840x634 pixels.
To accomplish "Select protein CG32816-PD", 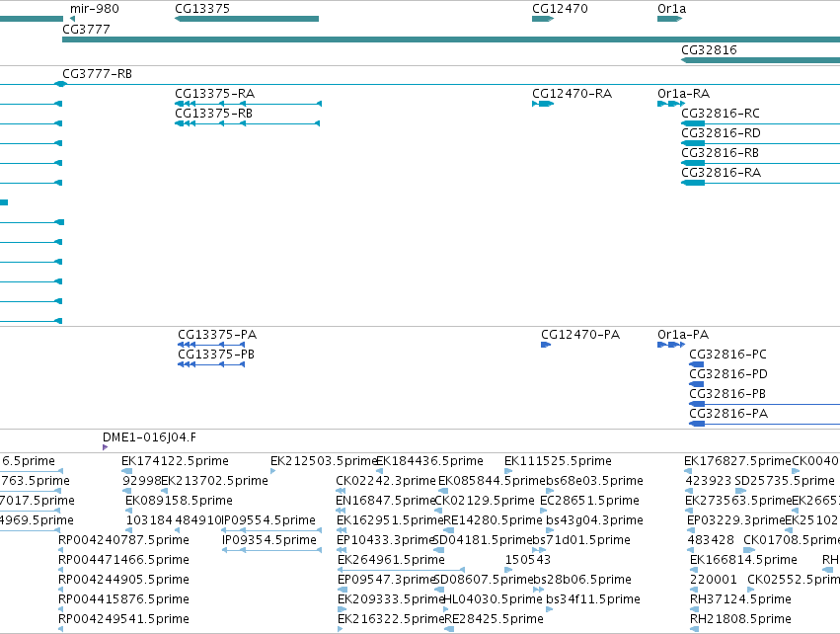I will click(x=728, y=374).
